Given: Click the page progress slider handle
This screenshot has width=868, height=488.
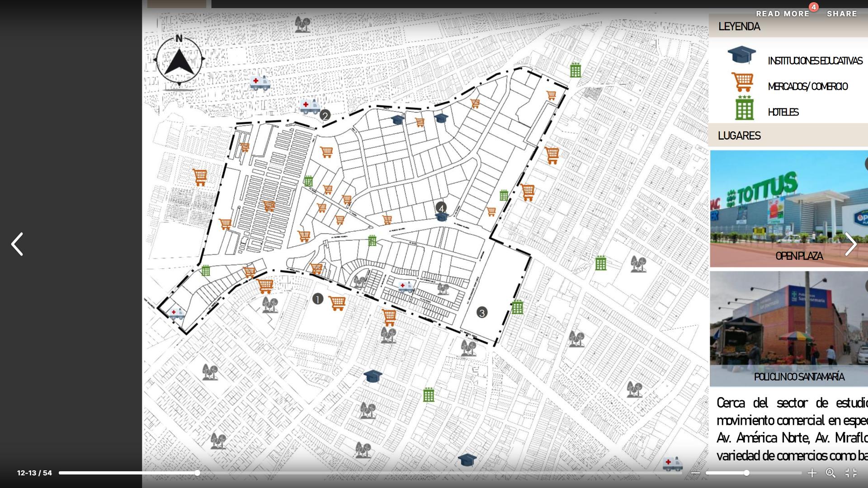Looking at the screenshot, I should tap(198, 473).
